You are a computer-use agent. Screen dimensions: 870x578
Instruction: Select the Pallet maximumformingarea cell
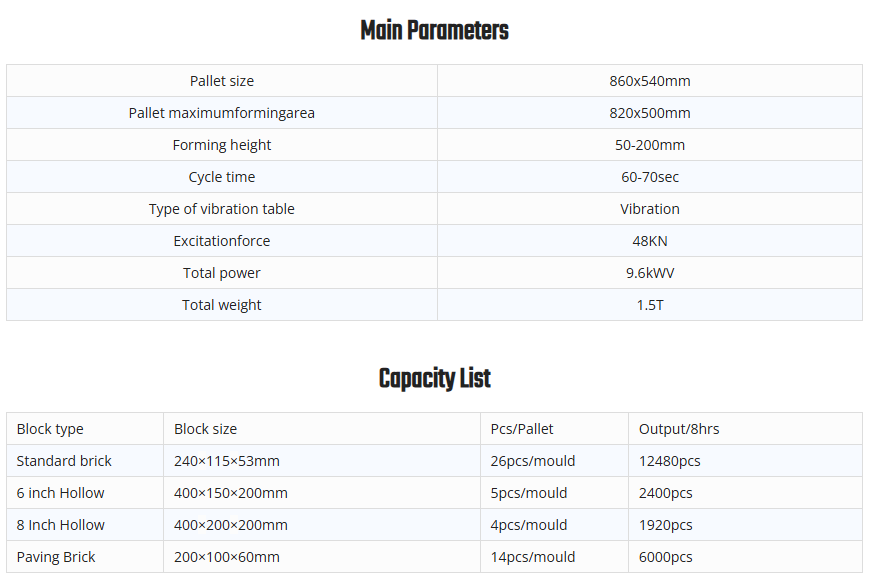click(x=222, y=113)
